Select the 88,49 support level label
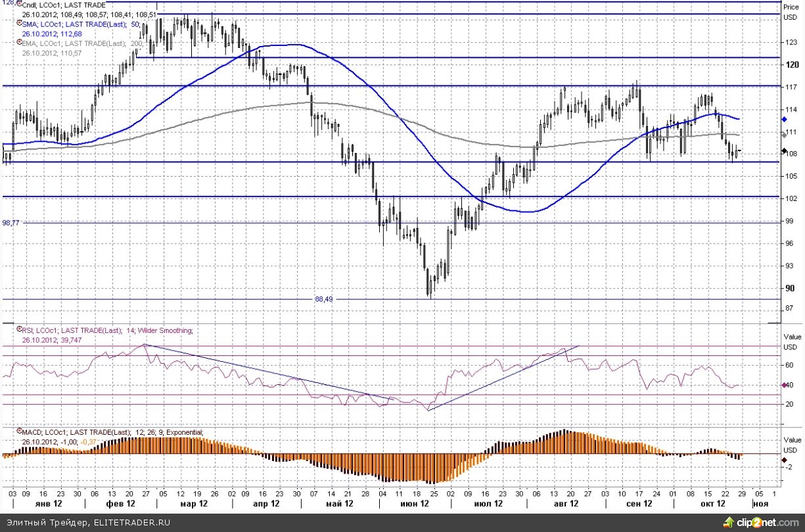The width and height of the screenshot is (805, 532). (324, 299)
